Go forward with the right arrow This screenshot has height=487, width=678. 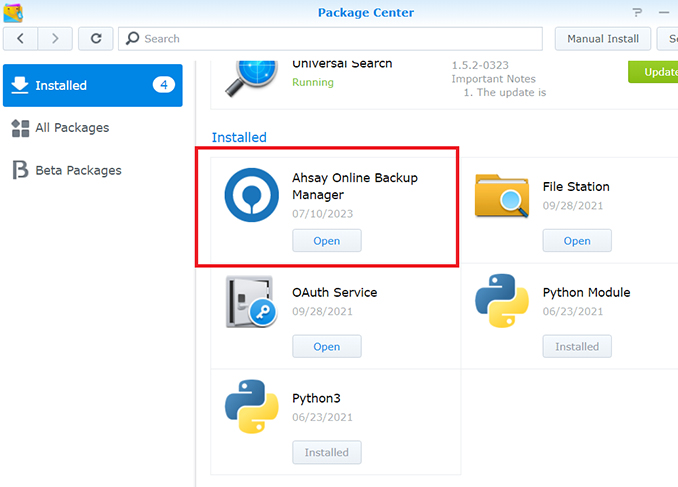point(55,39)
